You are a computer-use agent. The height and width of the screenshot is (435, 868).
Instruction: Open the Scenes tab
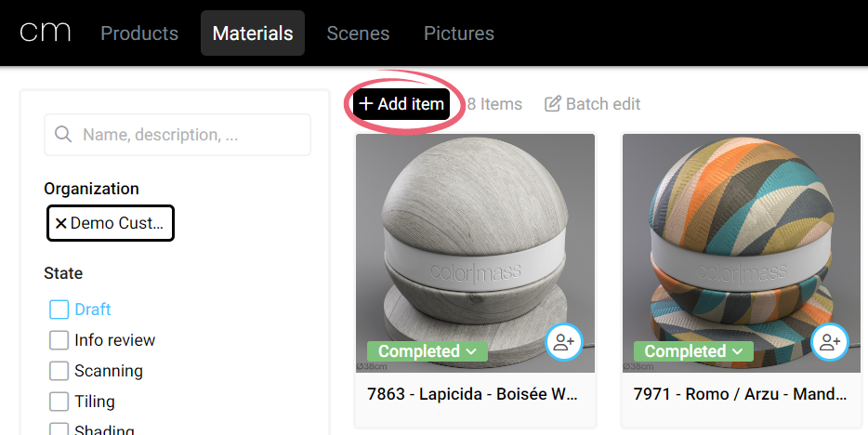(x=358, y=33)
